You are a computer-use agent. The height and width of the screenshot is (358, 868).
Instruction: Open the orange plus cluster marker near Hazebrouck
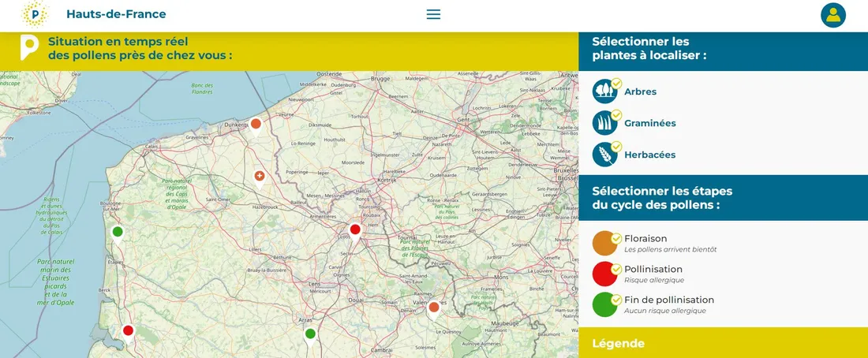point(260,178)
